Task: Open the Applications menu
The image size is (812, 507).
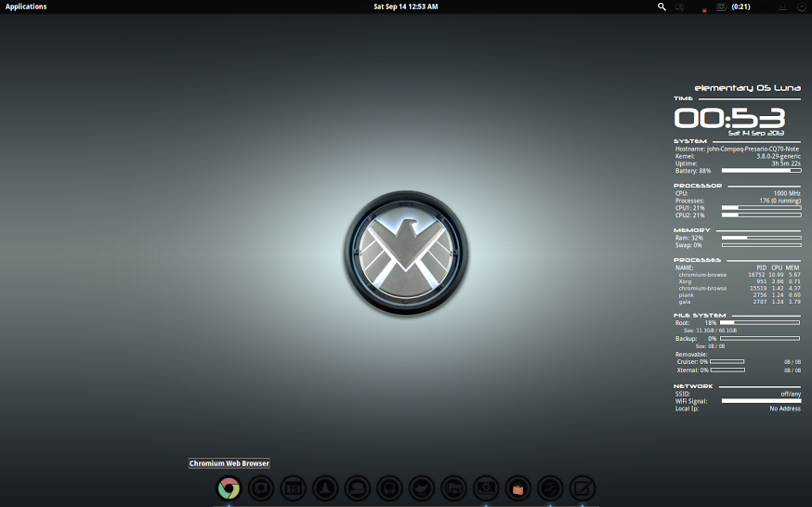Action: pyautogui.click(x=26, y=6)
